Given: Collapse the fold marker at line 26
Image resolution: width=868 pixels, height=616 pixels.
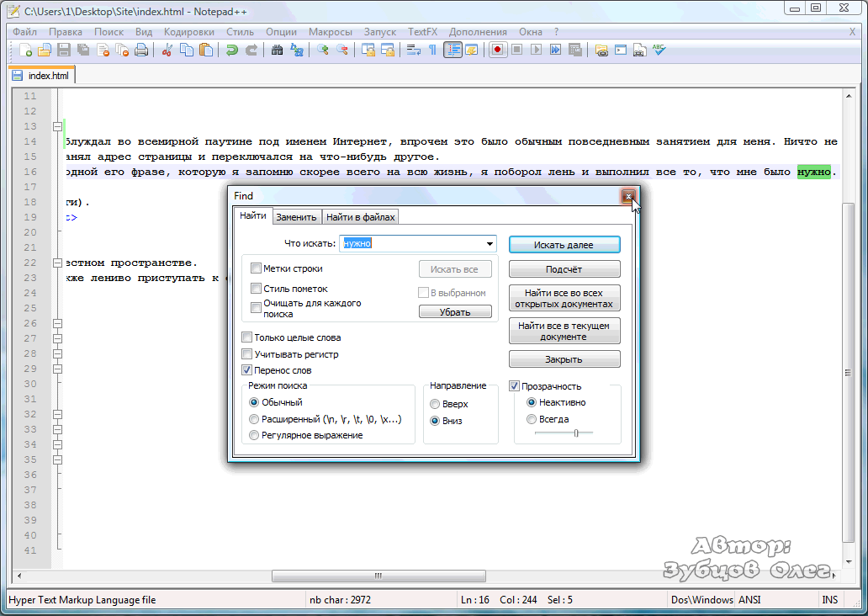Looking at the screenshot, I should (x=57, y=323).
